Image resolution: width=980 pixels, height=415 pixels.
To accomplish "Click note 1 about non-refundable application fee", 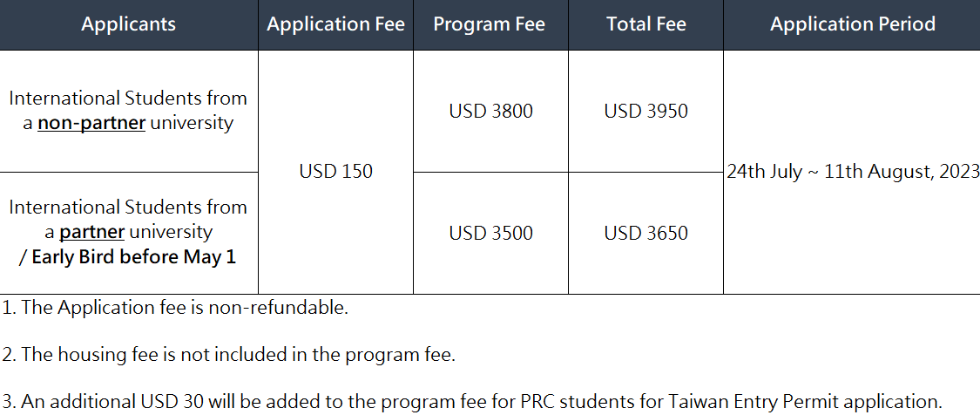I will coord(175,308).
